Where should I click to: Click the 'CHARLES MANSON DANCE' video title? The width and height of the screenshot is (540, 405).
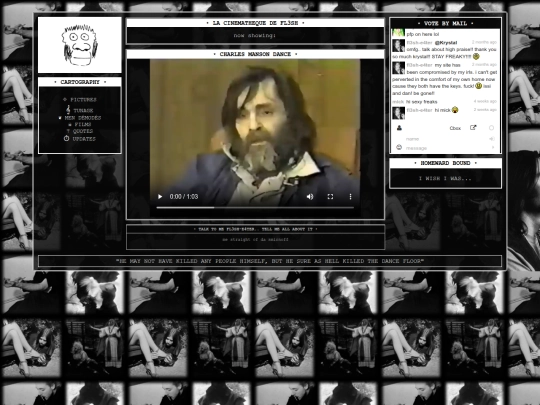[255, 54]
